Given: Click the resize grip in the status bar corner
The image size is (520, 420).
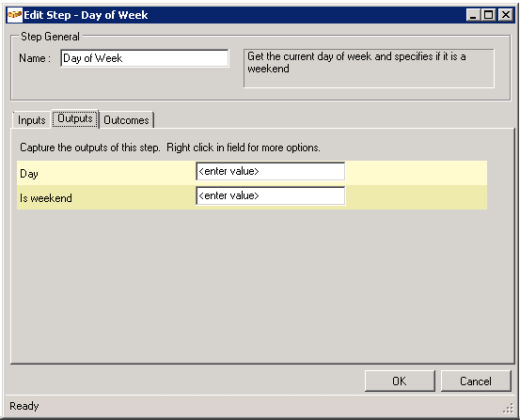Looking at the screenshot, I should coord(508,409).
